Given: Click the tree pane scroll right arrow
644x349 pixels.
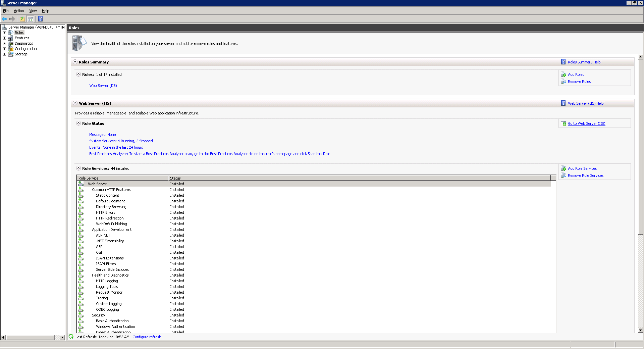Looking at the screenshot, I should coord(62,337).
